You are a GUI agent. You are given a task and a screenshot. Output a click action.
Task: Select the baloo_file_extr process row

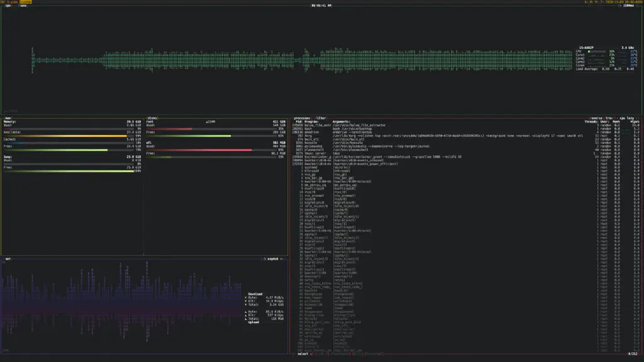pos(465,125)
